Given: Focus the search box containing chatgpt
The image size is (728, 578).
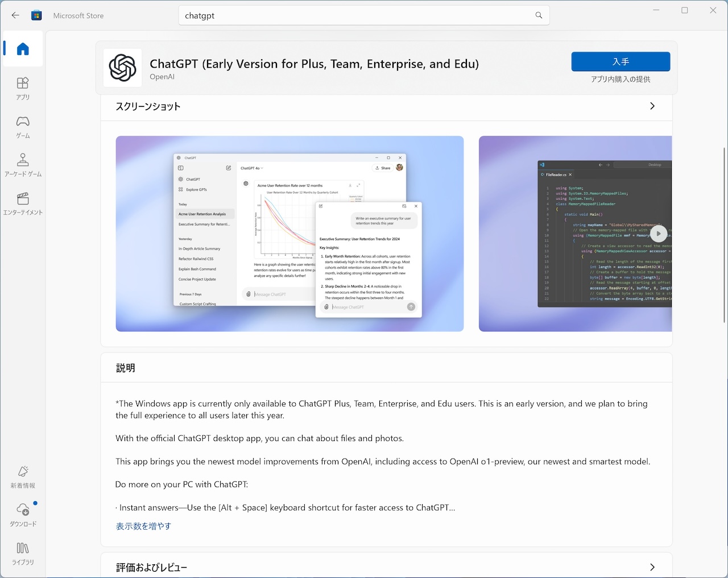Looking at the screenshot, I should pos(364,15).
